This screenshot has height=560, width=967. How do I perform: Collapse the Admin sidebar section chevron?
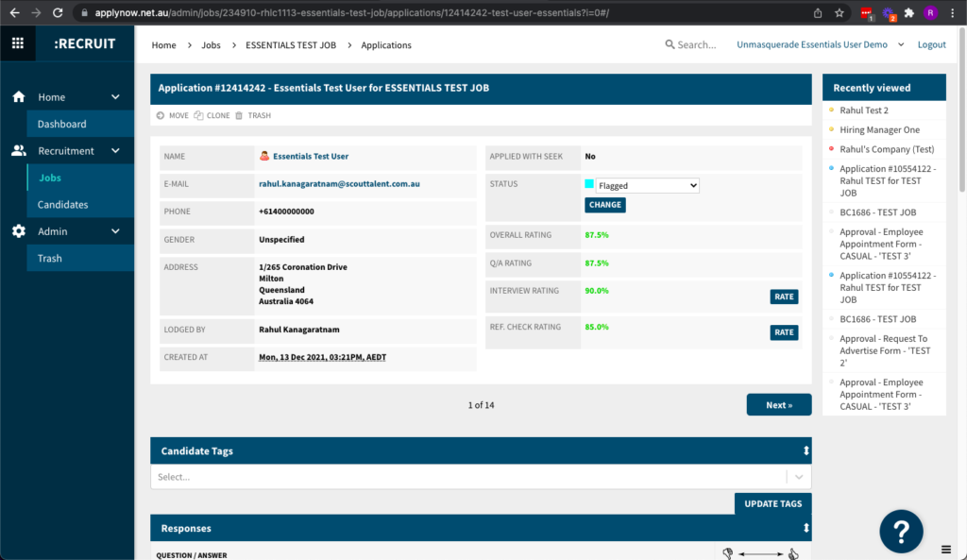point(115,231)
